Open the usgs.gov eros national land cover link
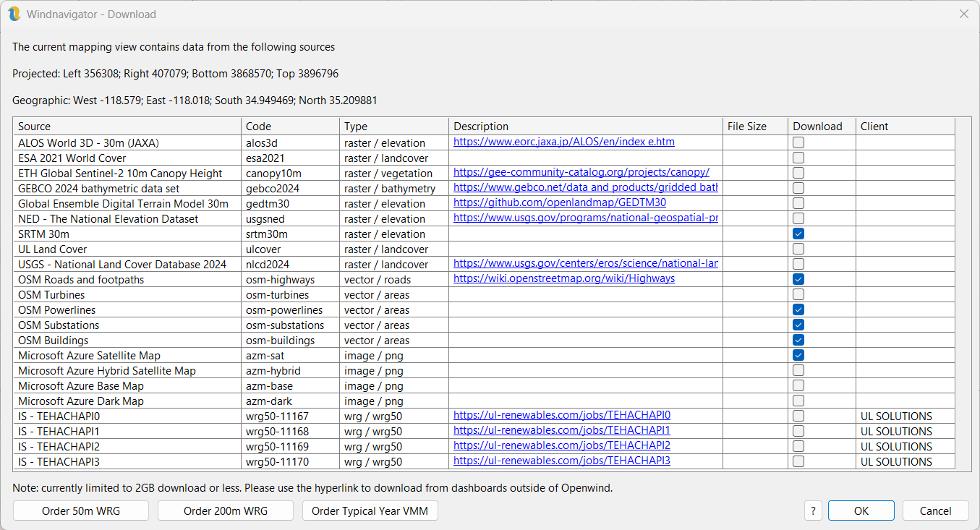This screenshot has height=530, width=980. [x=586, y=263]
